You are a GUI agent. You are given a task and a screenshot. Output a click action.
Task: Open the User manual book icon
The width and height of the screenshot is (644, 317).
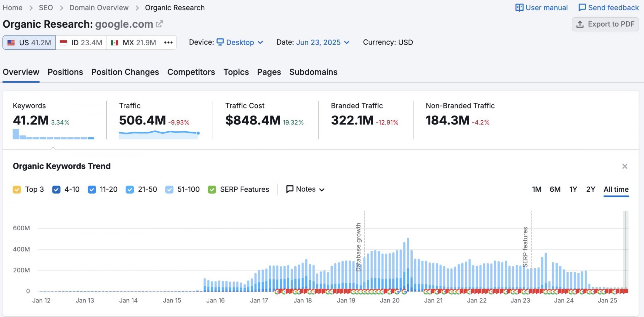[x=519, y=8]
